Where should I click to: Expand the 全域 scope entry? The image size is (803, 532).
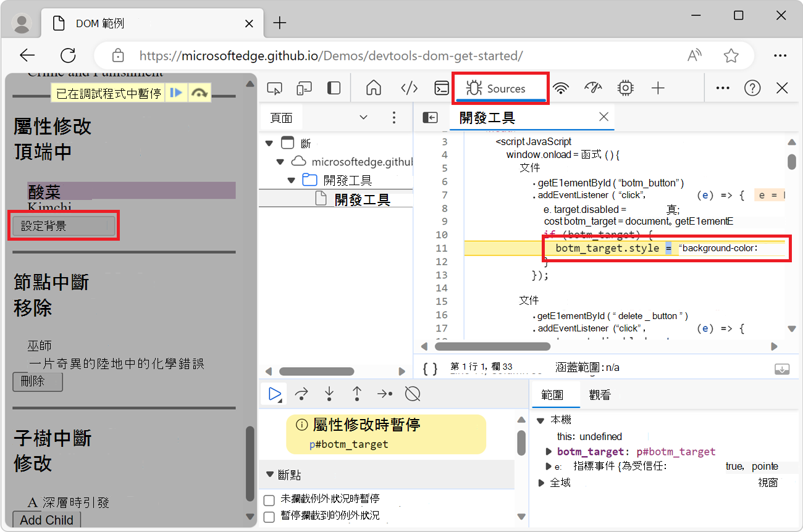[x=542, y=482]
